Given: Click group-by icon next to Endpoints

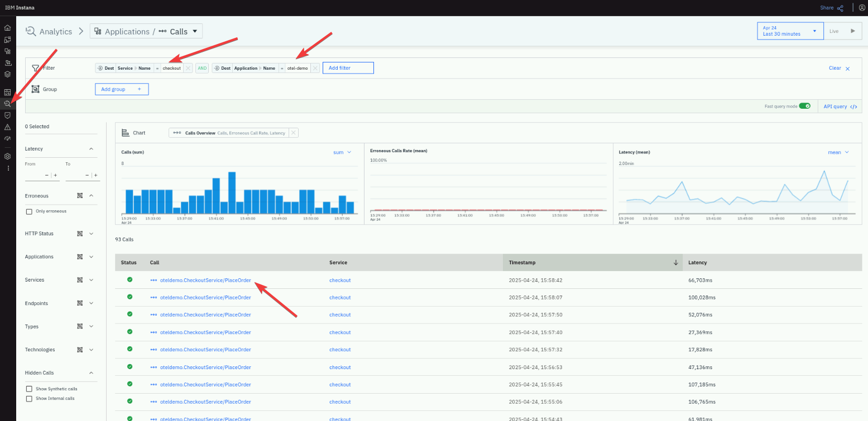Looking at the screenshot, I should pos(80,303).
